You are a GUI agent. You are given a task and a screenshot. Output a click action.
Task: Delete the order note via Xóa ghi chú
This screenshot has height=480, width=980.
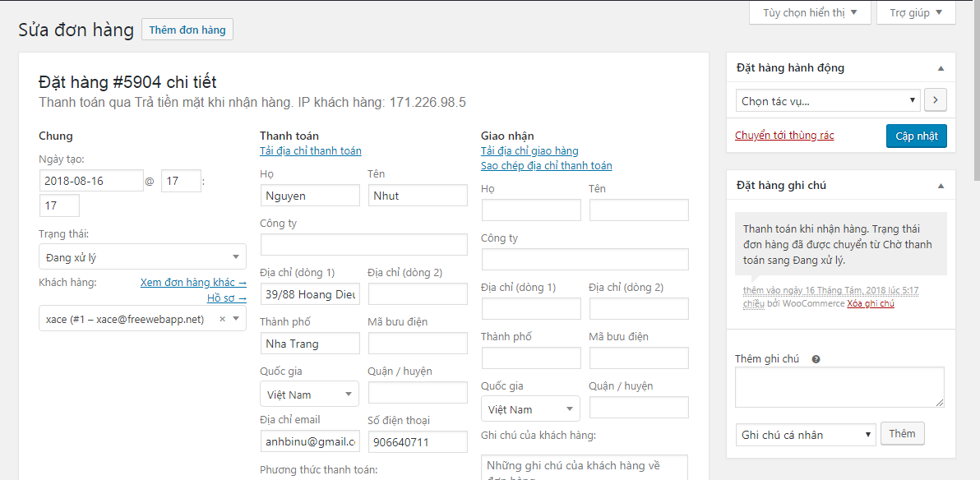[871, 304]
